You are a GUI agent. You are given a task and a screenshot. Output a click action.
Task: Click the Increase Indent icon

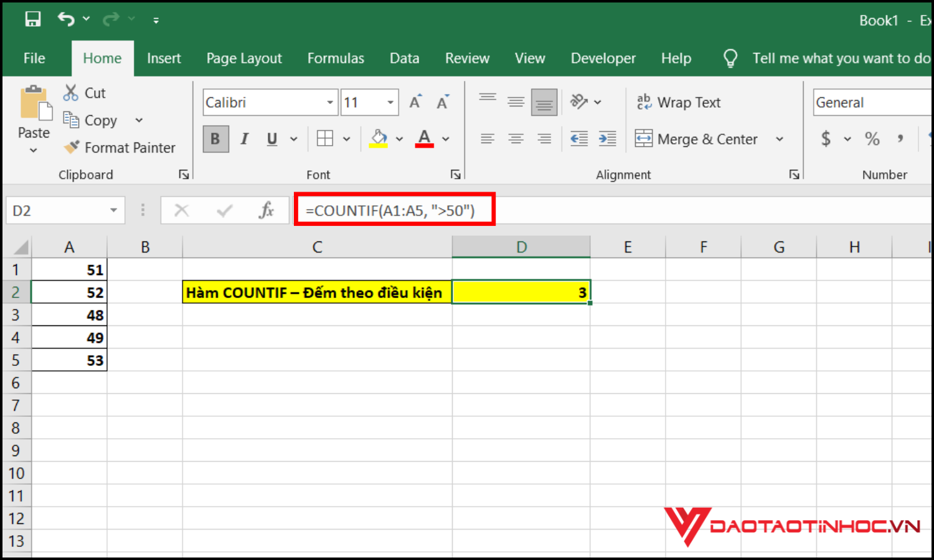(607, 139)
